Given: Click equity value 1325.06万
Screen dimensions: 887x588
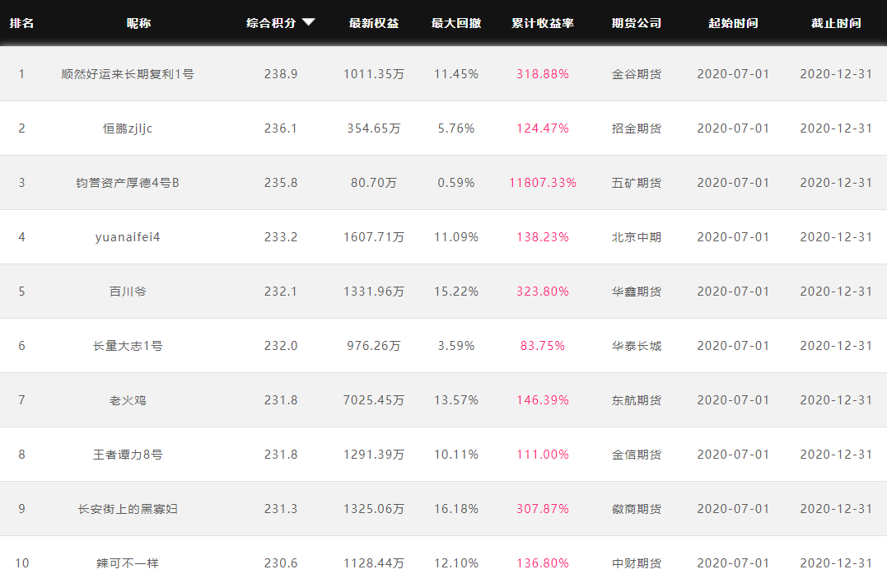Looking at the screenshot, I should pyautogui.click(x=374, y=508).
